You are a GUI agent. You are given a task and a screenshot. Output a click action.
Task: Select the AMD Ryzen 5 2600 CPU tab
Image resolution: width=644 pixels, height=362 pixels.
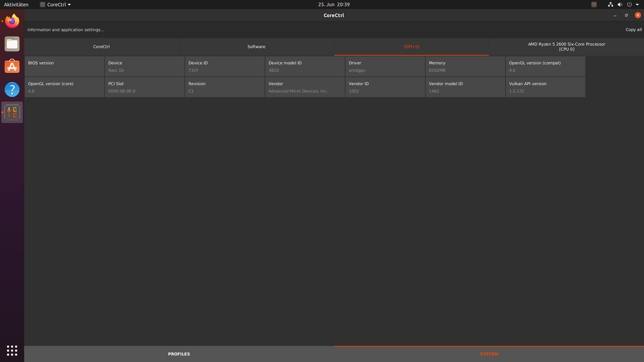(x=567, y=47)
